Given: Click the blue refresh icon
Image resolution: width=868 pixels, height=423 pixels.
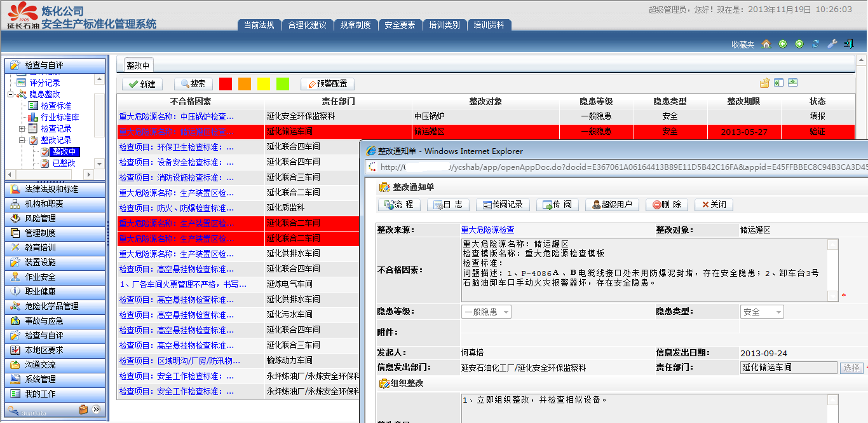Looking at the screenshot, I should point(815,44).
